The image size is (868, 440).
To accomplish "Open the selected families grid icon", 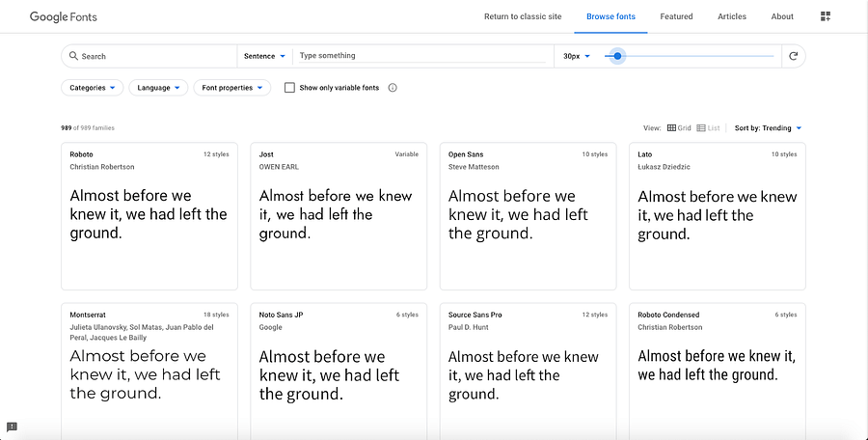I will 826,16.
